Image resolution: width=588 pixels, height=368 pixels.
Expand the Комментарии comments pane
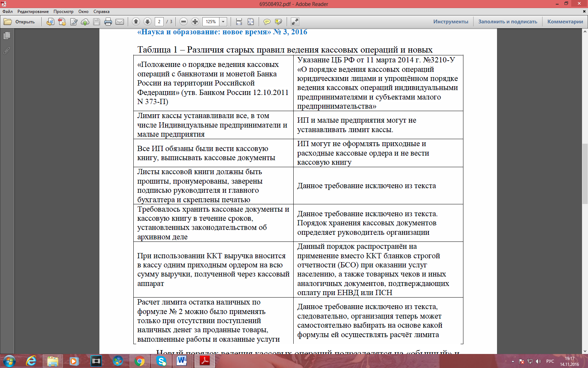[565, 22]
